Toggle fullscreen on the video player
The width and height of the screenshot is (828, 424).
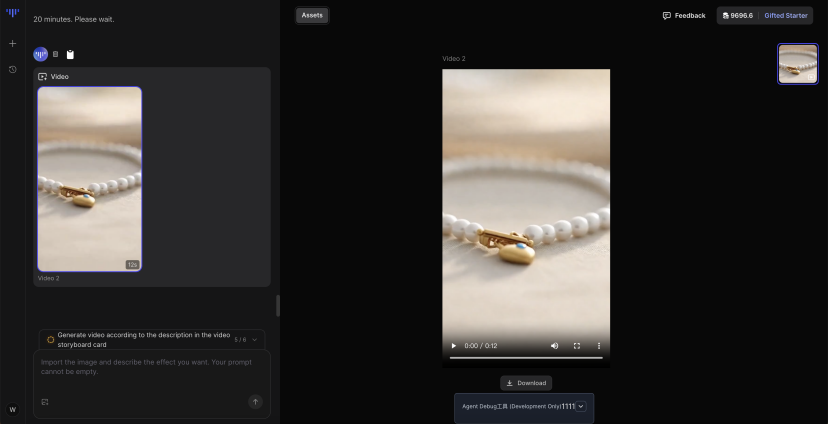[x=577, y=346]
